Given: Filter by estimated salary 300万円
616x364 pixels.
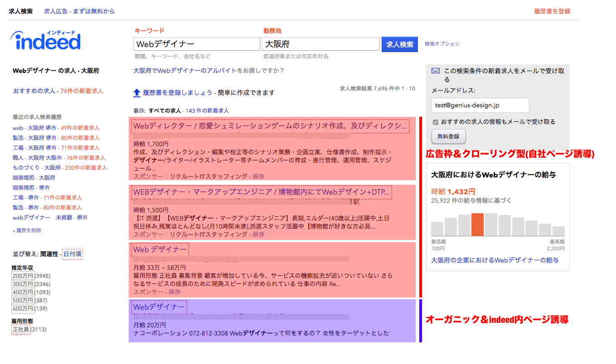Looking at the screenshot, I should (x=23, y=284).
